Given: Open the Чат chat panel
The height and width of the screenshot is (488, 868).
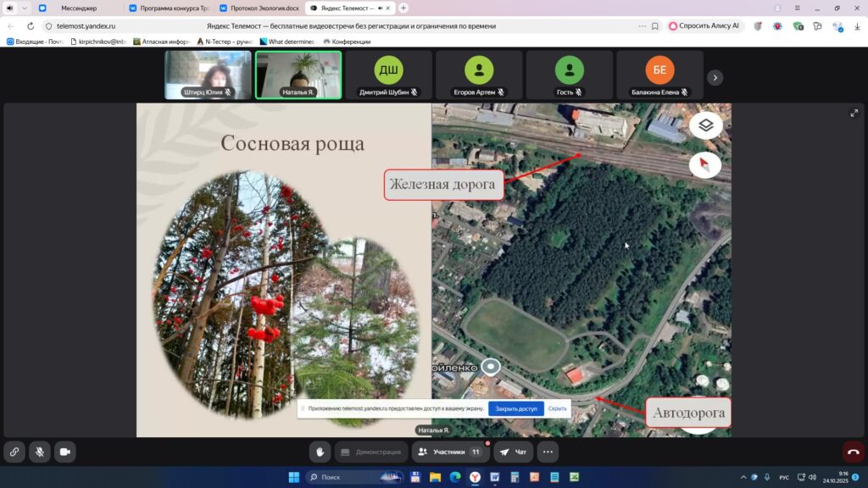Looking at the screenshot, I should 514,452.
